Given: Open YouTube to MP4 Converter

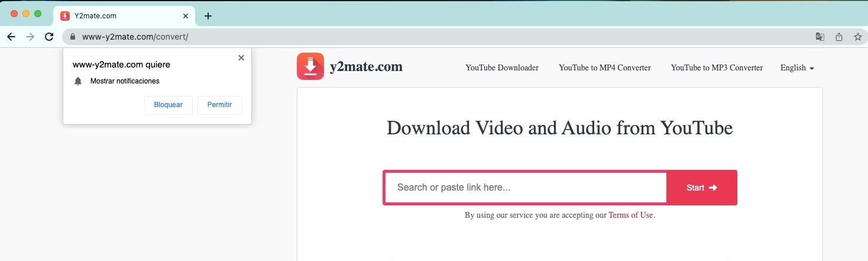Looking at the screenshot, I should (605, 68).
